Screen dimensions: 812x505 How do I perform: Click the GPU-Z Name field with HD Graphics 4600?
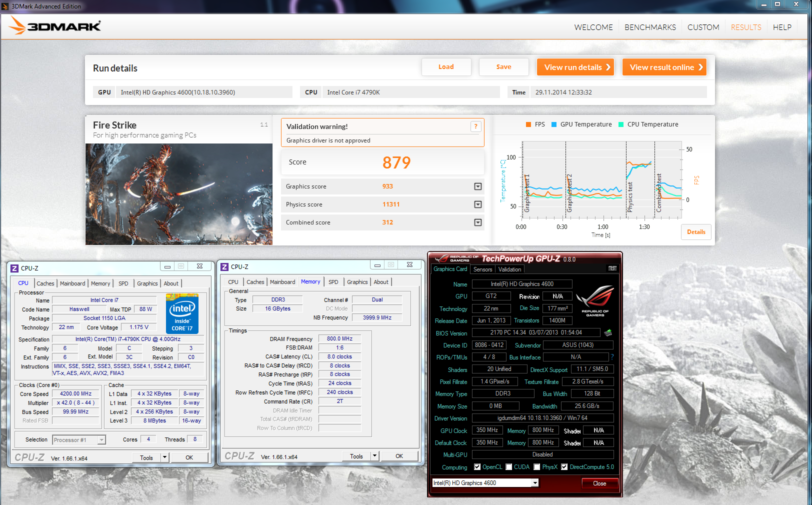click(522, 284)
